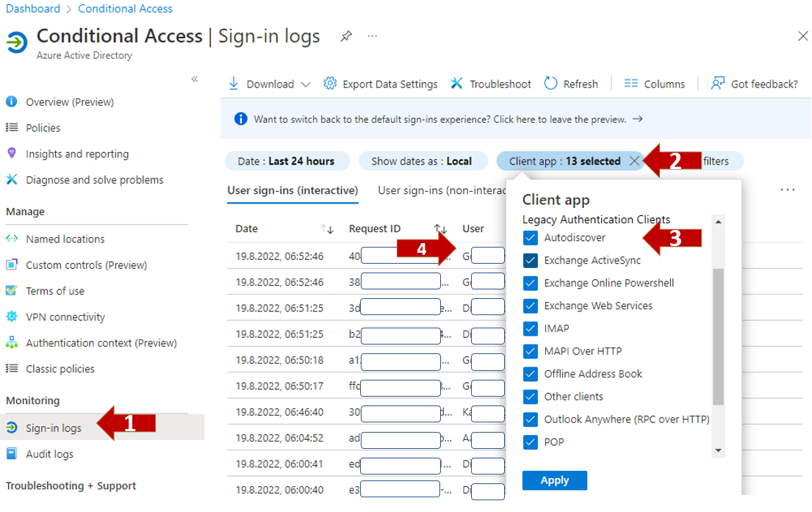Image resolution: width=812 pixels, height=512 pixels.
Task: Uncheck Offline Address Book
Action: pos(531,374)
